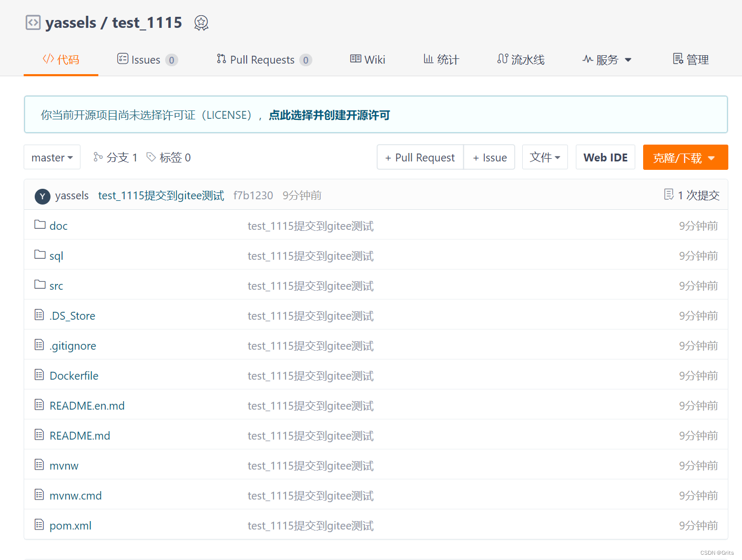
Task: Expand the 文件 dropdown button
Action: tap(545, 157)
